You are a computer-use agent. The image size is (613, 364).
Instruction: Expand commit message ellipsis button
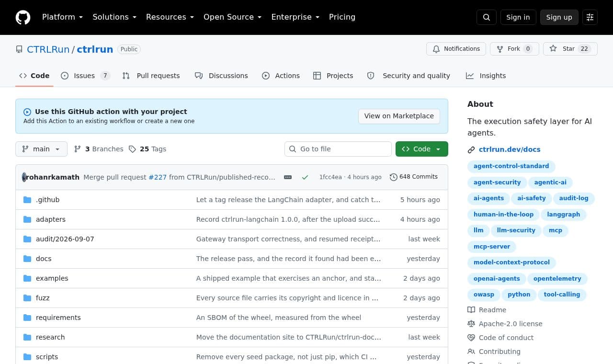click(x=288, y=177)
